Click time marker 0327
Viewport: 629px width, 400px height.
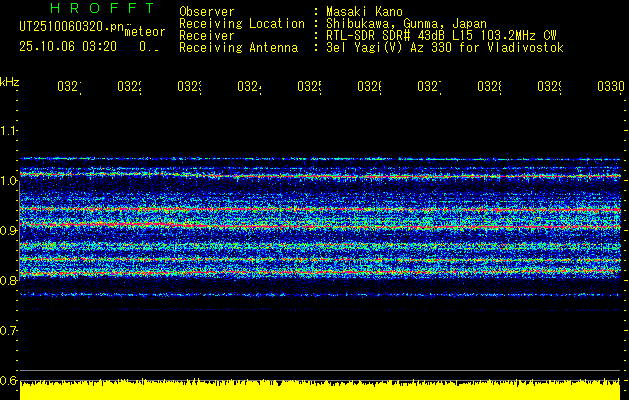[429, 86]
